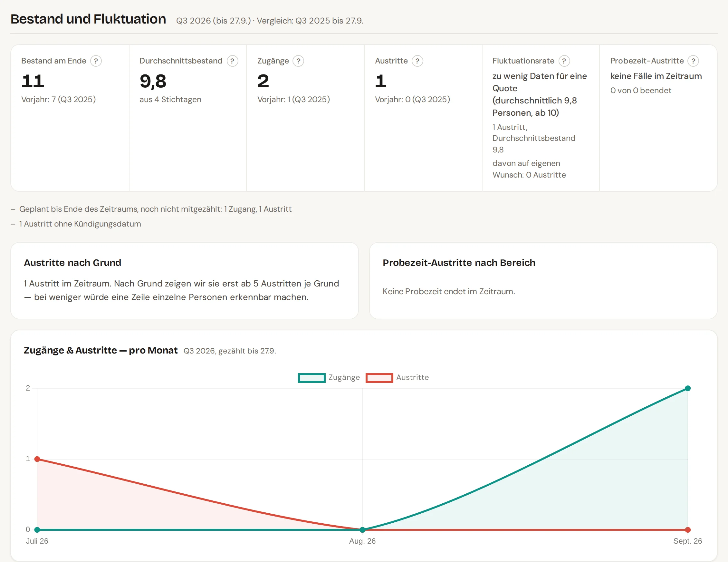This screenshot has height=562, width=728.
Task: Click 'Zugänge & Austritte — pro Monat' chart title
Action: [101, 350]
